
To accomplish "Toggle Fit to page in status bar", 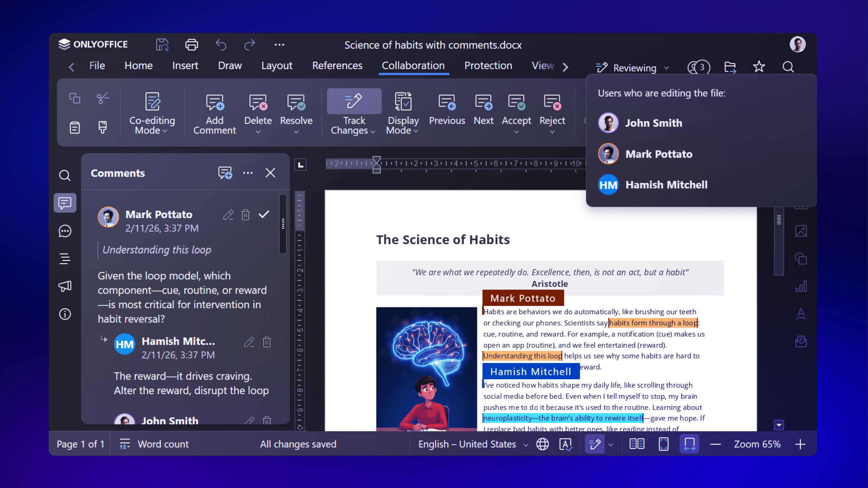I will [x=664, y=444].
